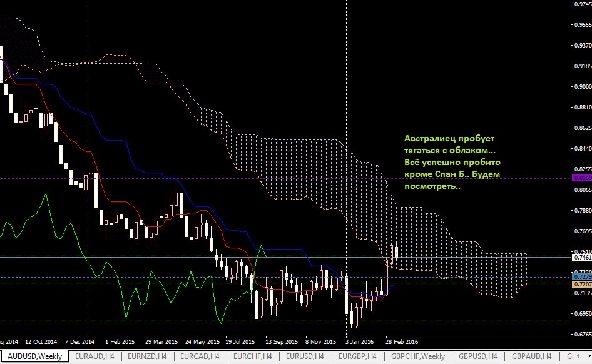The width and height of the screenshot is (592, 364).
Task: Click the 24 May 2015 date label
Action: coord(202,341)
